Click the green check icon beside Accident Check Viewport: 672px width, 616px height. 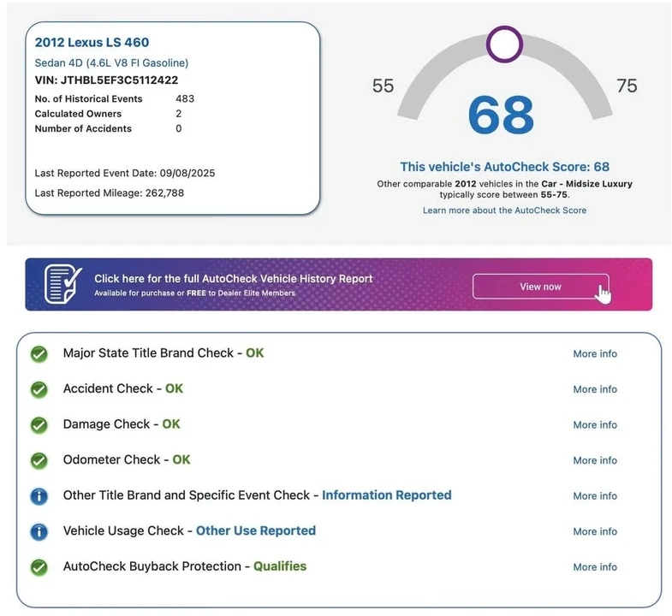click(39, 390)
